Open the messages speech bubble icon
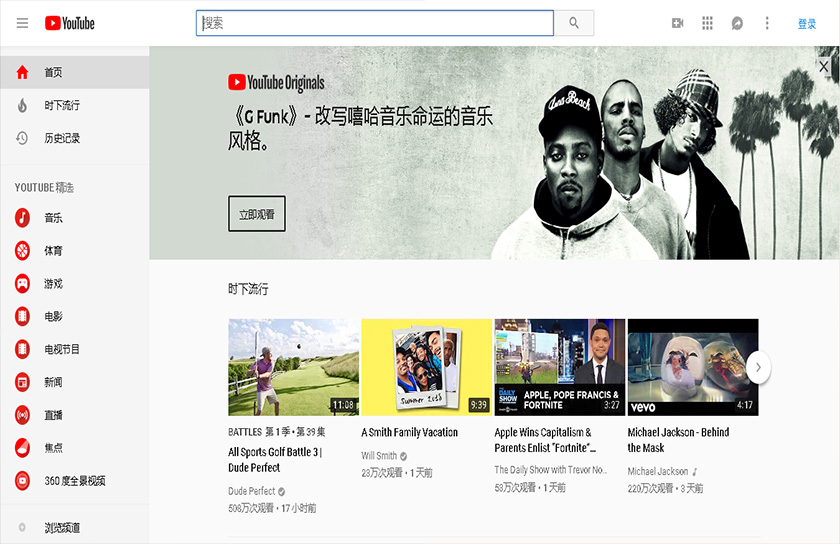This screenshot has width=840, height=544. coord(737,23)
